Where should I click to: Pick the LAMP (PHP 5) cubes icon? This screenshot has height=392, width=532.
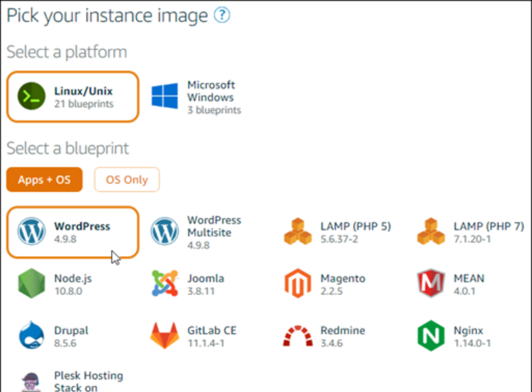298,231
